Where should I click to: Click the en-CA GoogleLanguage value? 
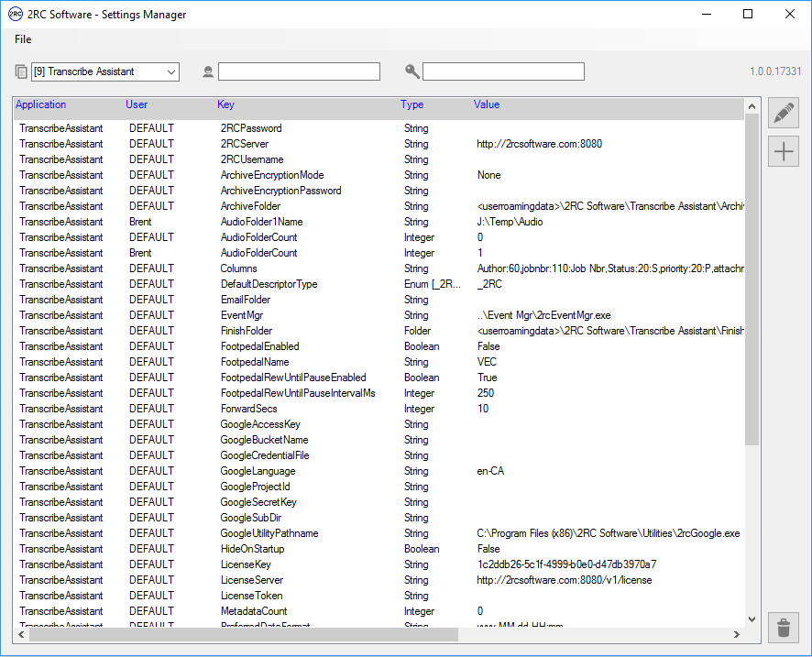pyautogui.click(x=490, y=471)
